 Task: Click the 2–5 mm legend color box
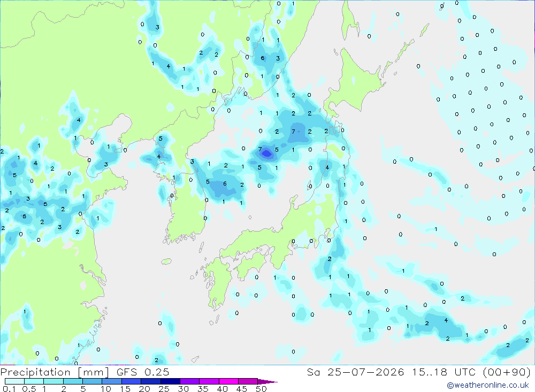pyautogui.click(x=73, y=381)
